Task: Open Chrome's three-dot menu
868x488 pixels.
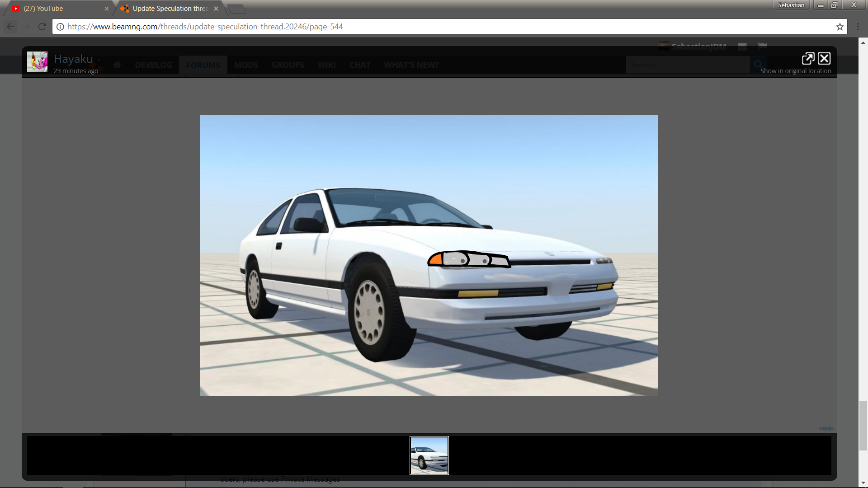Action: coord(858,27)
